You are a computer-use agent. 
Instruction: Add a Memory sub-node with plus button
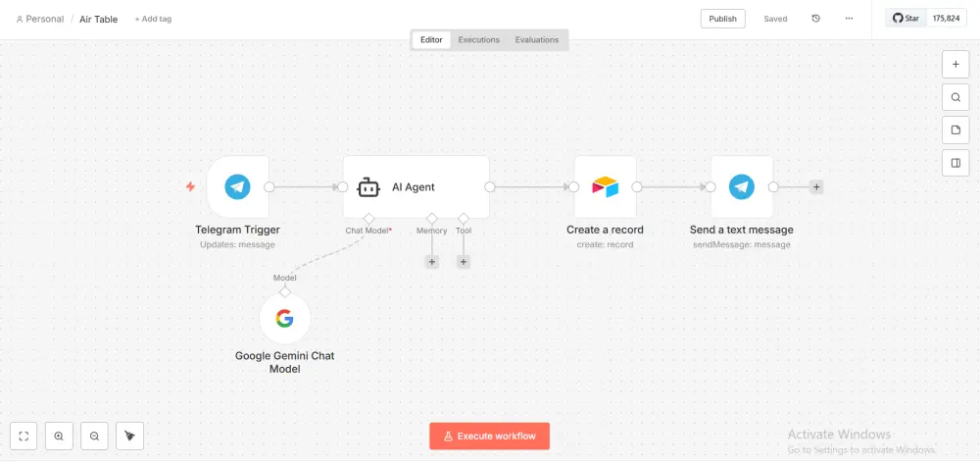(431, 262)
